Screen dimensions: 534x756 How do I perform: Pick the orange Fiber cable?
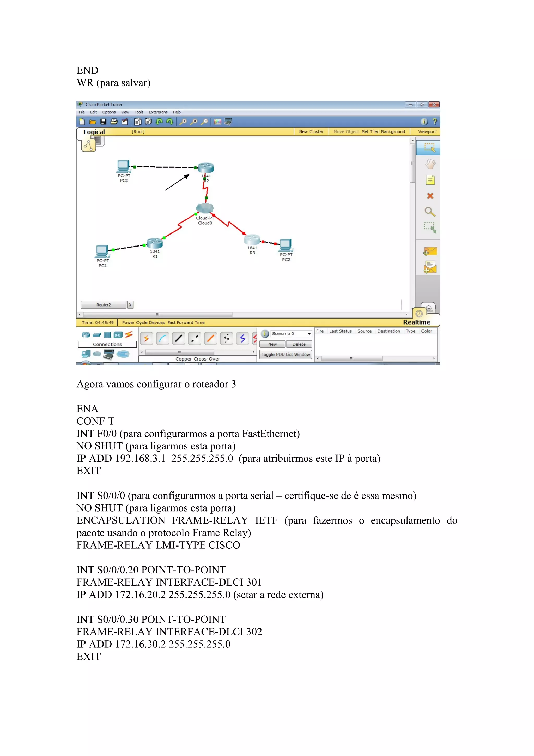coord(211,338)
